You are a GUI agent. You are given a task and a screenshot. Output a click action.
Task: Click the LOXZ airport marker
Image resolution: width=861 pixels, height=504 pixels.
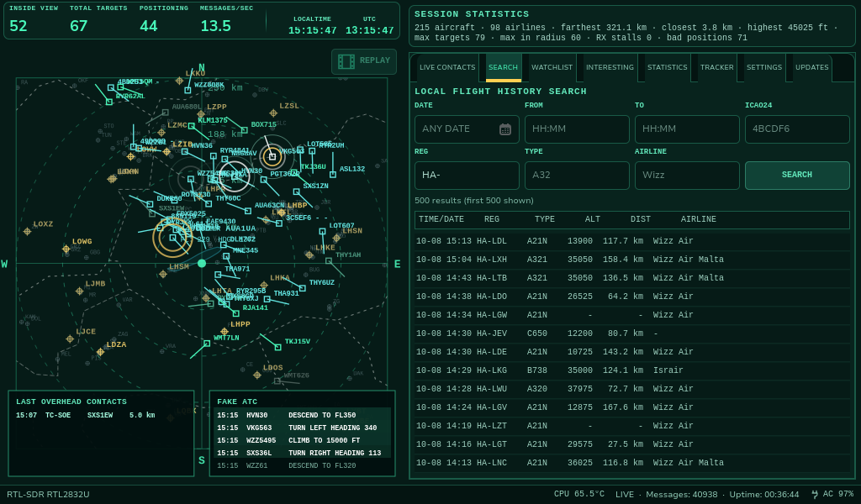pos(28,232)
